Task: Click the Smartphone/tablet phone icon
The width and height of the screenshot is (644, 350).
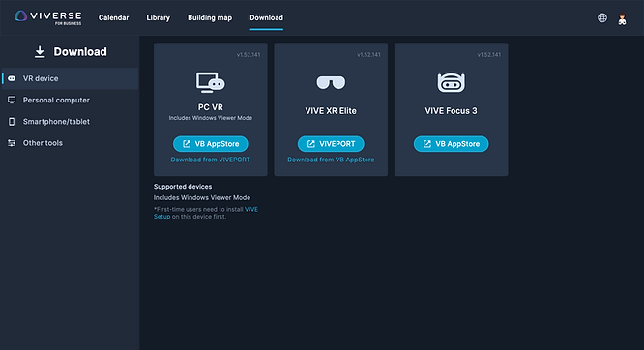Action: tap(12, 122)
